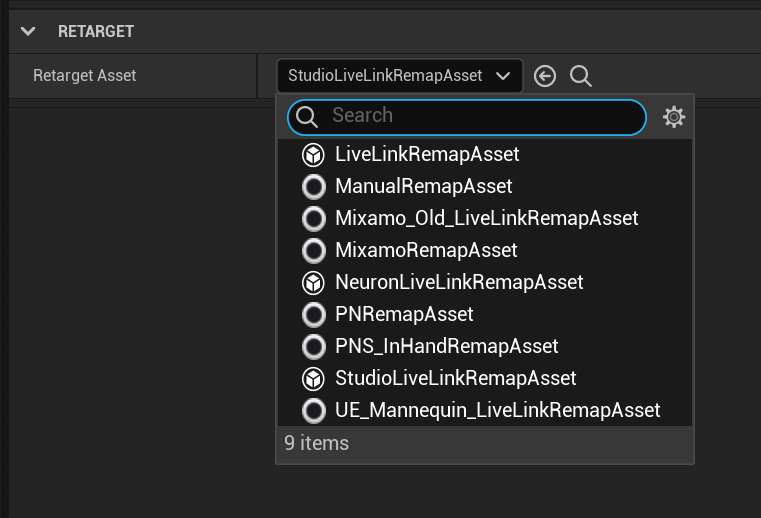Click the Search input field
The height and width of the screenshot is (518, 761).
point(466,117)
